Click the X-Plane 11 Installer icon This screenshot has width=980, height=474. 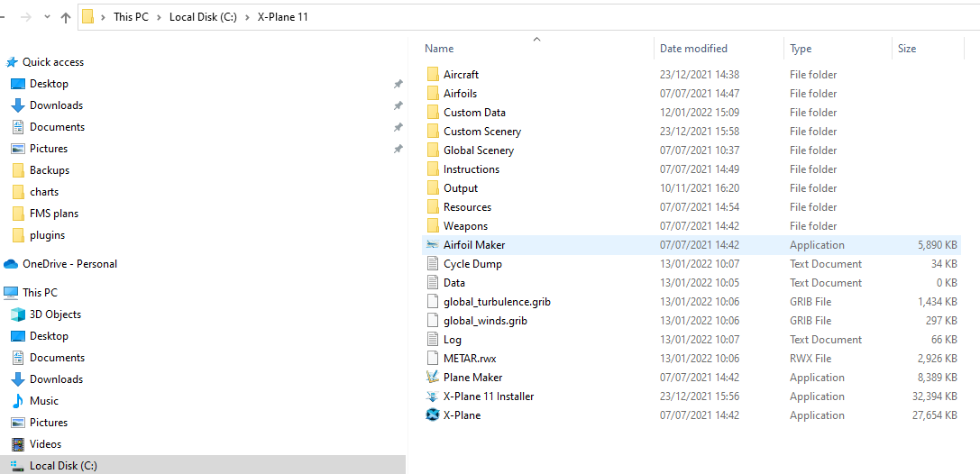pyautogui.click(x=433, y=396)
